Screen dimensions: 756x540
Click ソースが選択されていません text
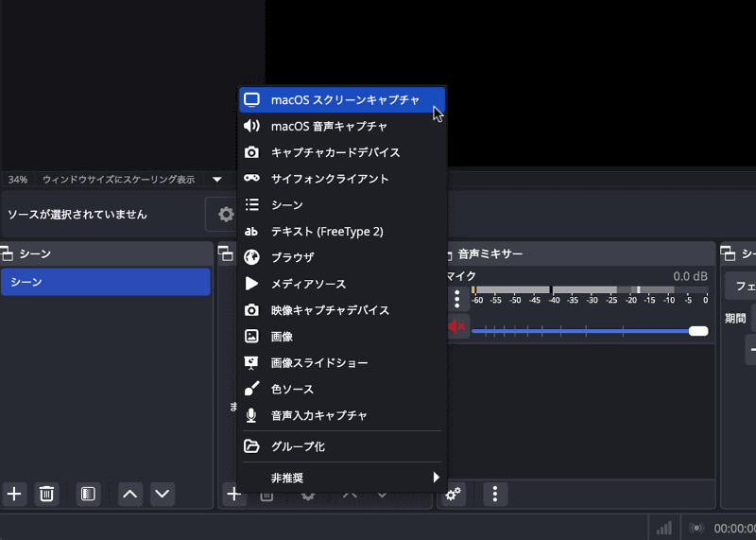coord(77,215)
